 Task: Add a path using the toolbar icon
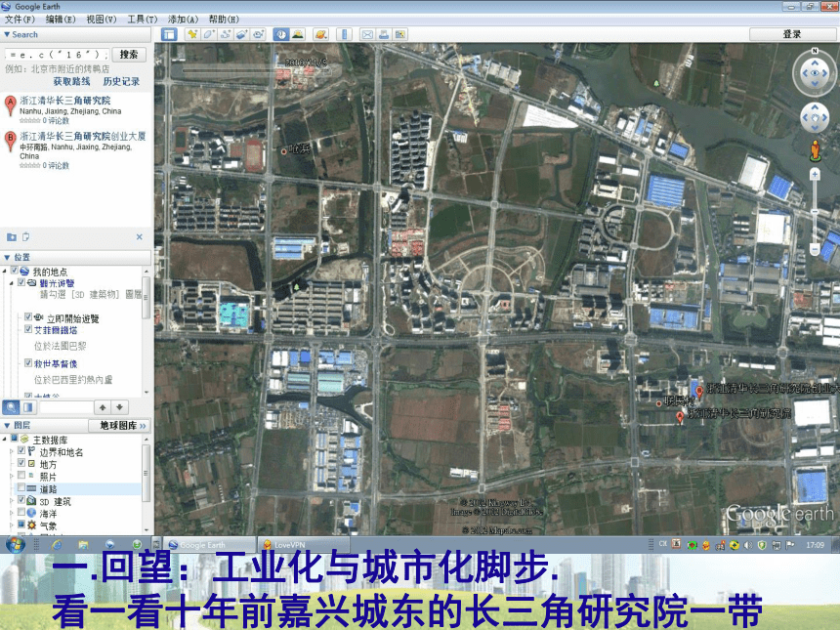coord(225,35)
